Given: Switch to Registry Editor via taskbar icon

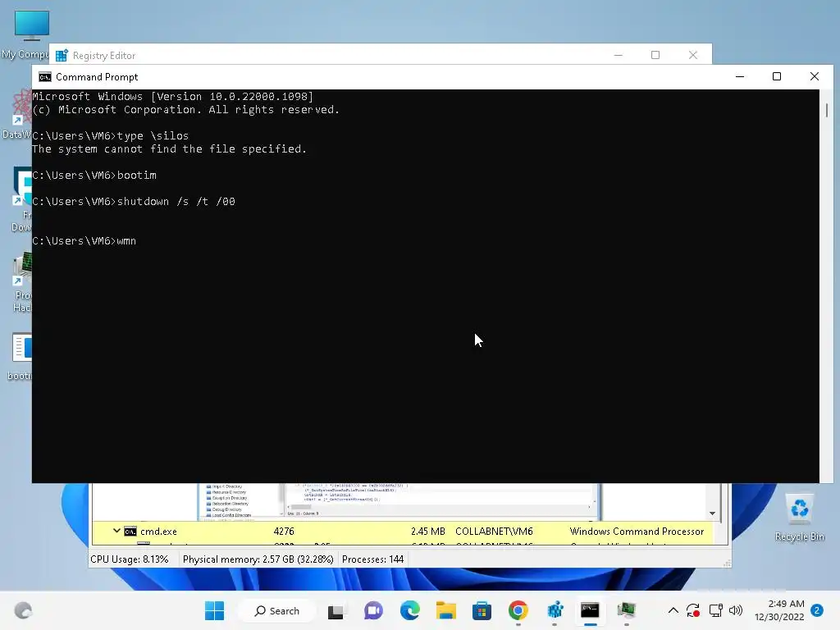Looking at the screenshot, I should (x=555, y=610).
